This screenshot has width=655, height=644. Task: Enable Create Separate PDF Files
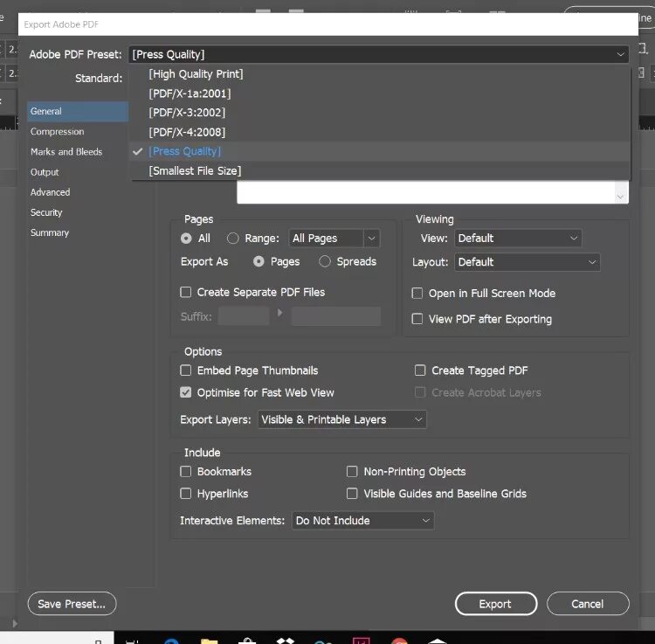tap(185, 292)
